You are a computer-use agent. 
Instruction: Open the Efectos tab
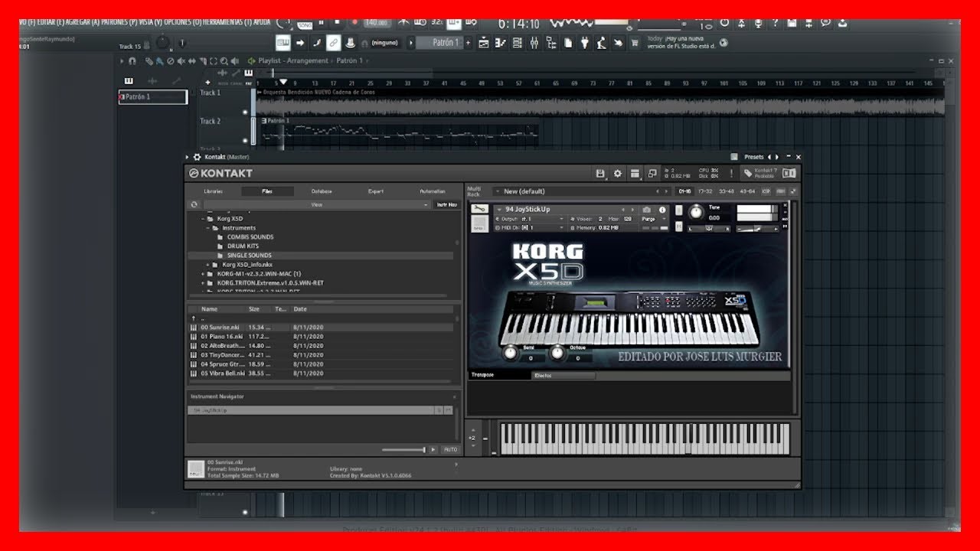coord(563,376)
